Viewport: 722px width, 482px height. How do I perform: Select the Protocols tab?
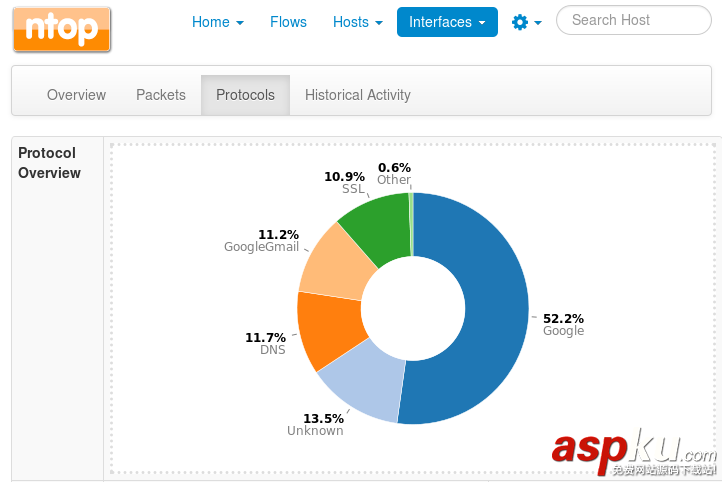click(245, 95)
